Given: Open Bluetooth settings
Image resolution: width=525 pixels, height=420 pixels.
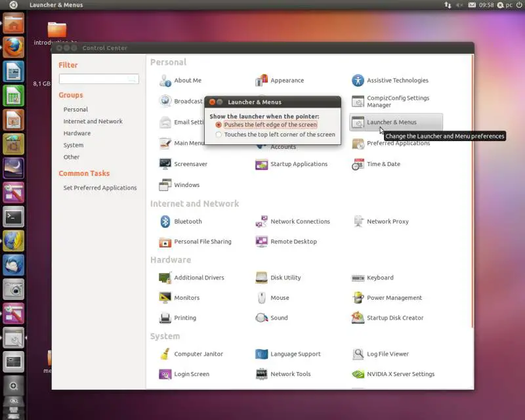Looking at the screenshot, I should [180, 221].
